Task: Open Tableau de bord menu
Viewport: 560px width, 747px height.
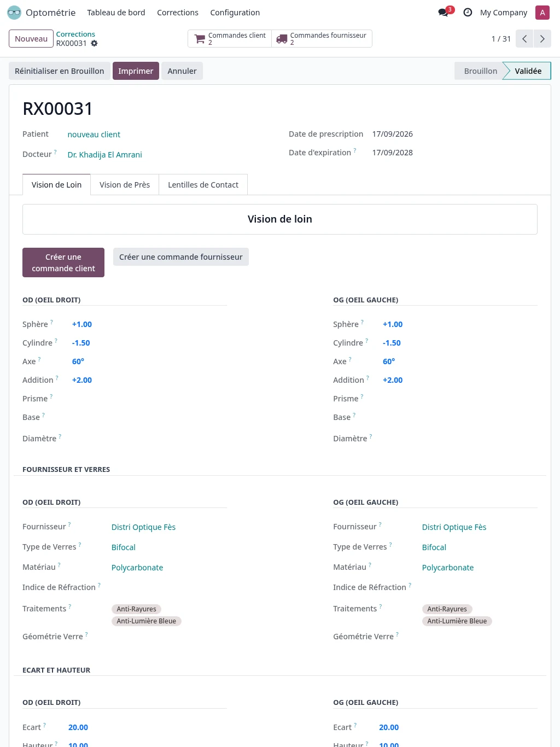Action: pos(116,13)
